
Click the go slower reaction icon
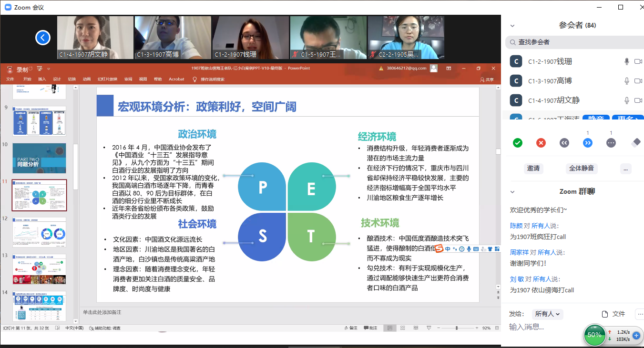(564, 142)
